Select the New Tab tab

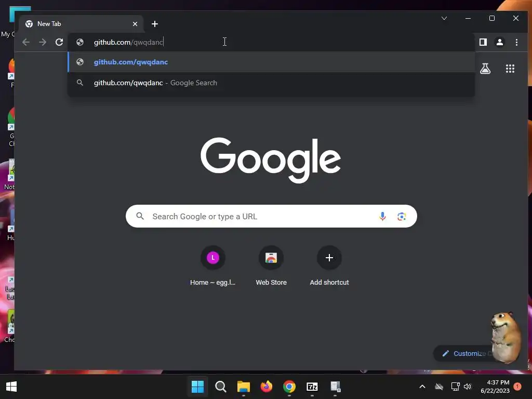(x=82, y=24)
